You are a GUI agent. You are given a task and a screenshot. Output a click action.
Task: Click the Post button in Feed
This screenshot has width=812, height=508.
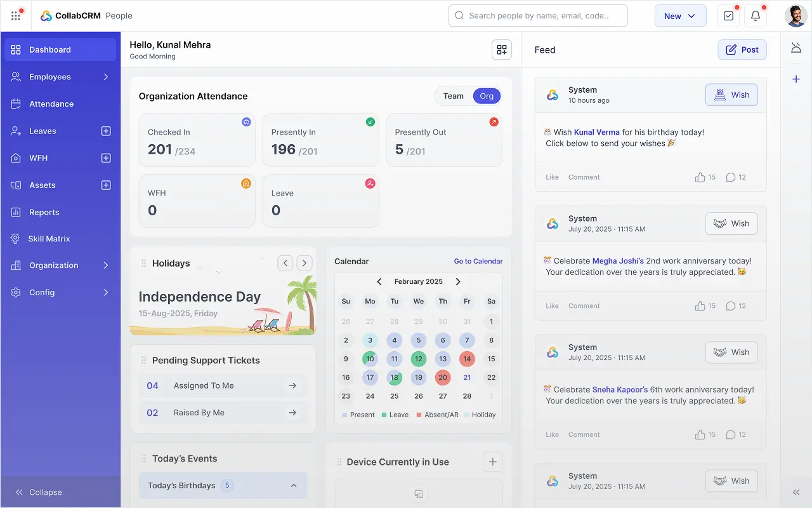(742, 50)
